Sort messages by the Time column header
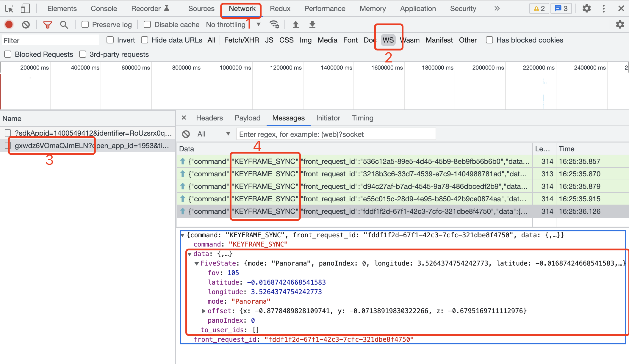Screen dimensions: 629x364 [x=592, y=149]
